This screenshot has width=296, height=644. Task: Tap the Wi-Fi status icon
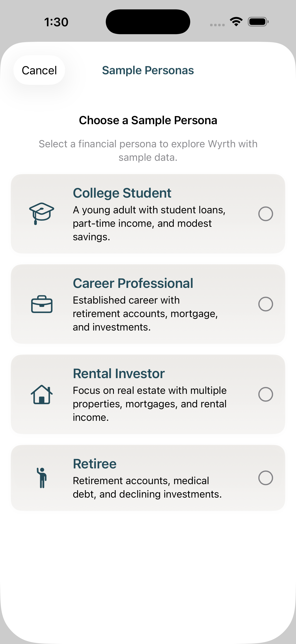point(236,22)
